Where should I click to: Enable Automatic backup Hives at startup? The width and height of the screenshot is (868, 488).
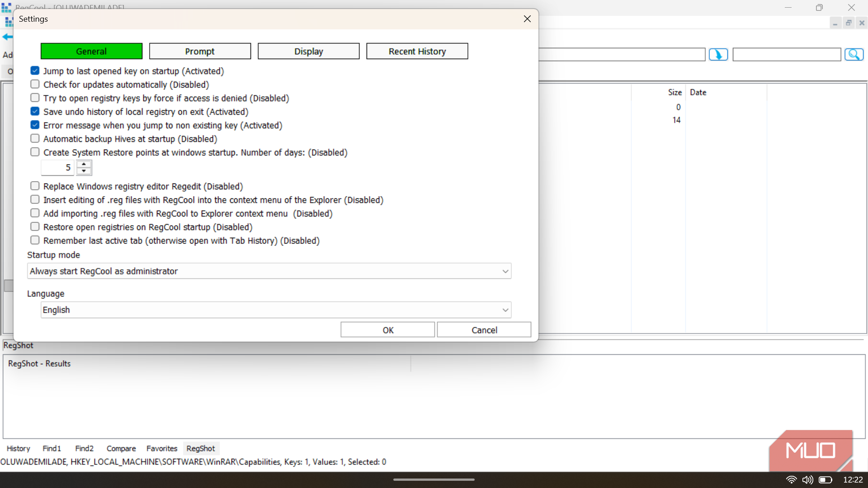(x=35, y=138)
